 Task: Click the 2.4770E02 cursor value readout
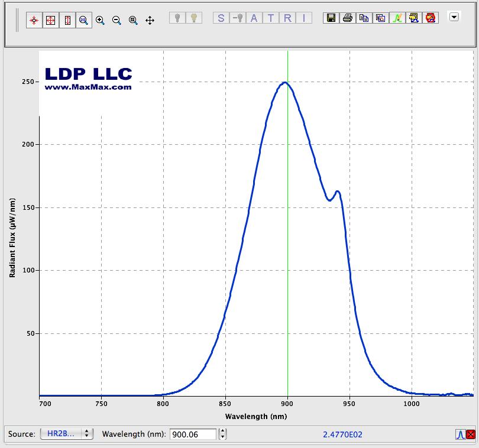pyautogui.click(x=342, y=434)
